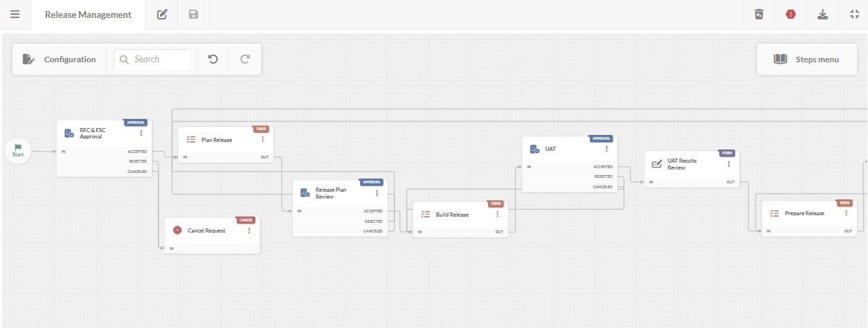Open the Steps menu
Viewport: 868px width, 328px height.
tap(806, 60)
